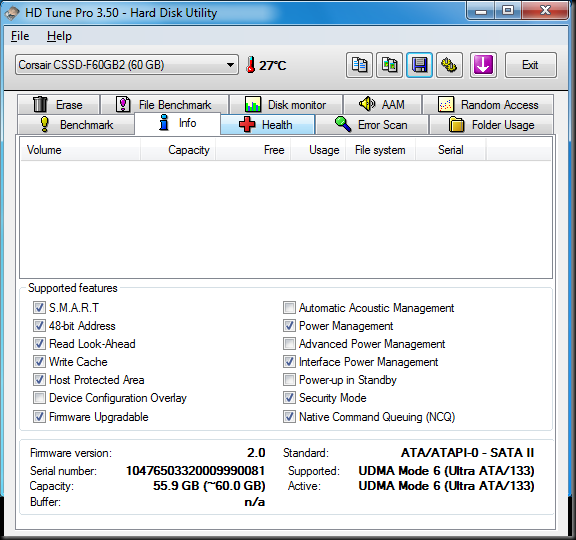This screenshot has height=540, width=576.
Task: Toggle the Firmware Upgradable checkbox
Action: [39, 417]
